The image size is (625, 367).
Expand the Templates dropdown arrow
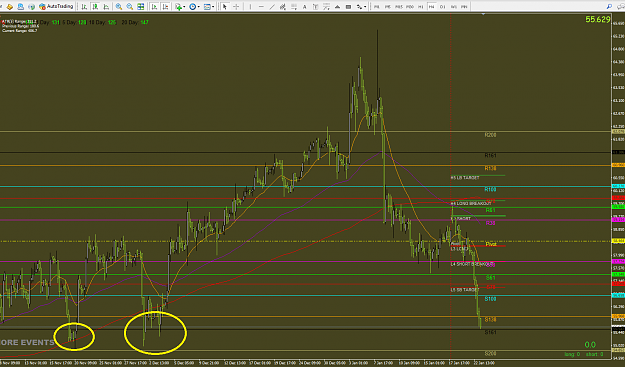click(x=213, y=7)
